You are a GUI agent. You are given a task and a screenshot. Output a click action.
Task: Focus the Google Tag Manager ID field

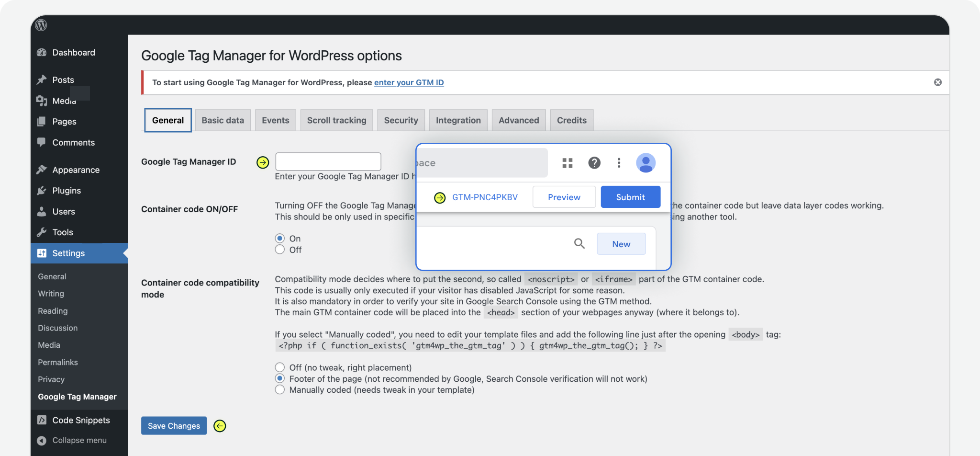(x=328, y=162)
